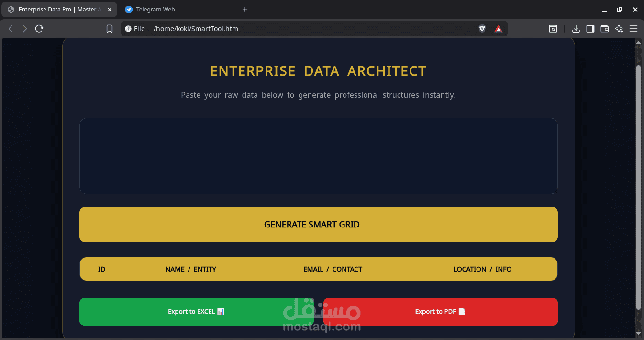
Task: Click the Brave Rewards triangle icon
Action: [x=499, y=29]
